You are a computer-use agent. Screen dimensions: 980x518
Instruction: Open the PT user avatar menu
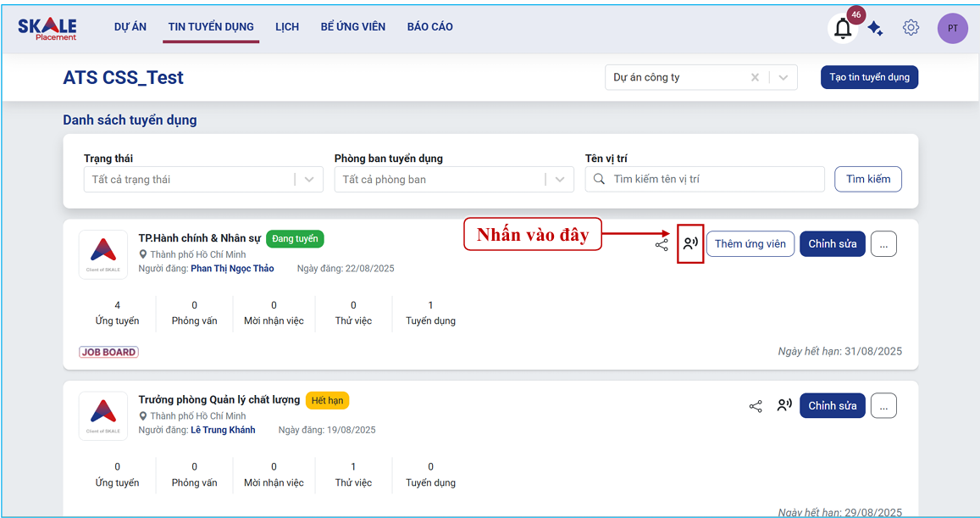pyautogui.click(x=952, y=29)
